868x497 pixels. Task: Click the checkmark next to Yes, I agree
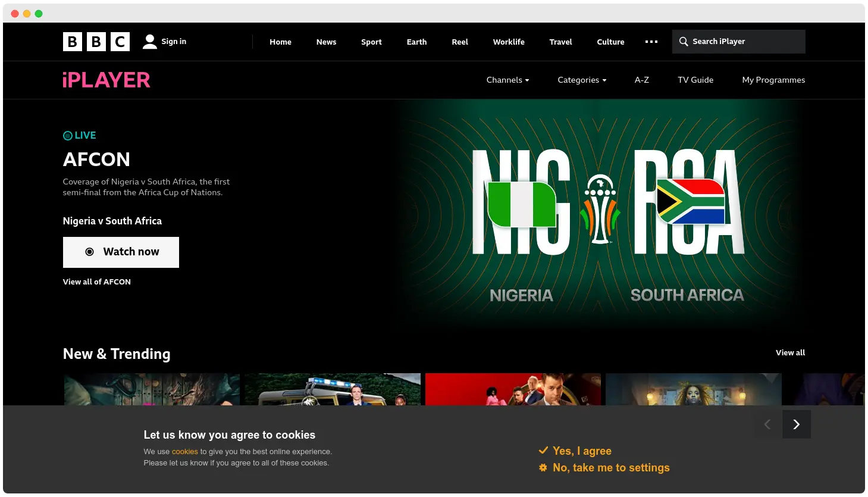point(543,451)
